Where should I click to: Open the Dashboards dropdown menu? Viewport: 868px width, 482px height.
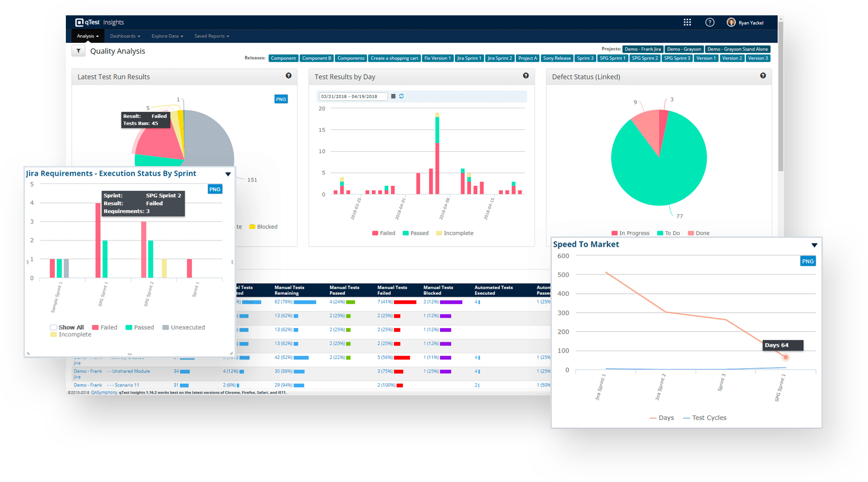125,36
